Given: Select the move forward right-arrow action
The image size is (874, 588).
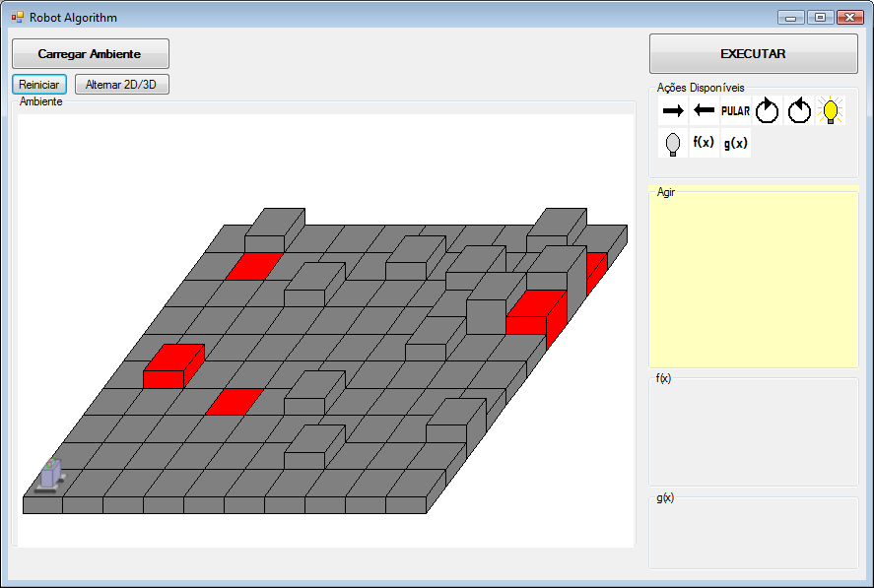Looking at the screenshot, I should pyautogui.click(x=673, y=110).
